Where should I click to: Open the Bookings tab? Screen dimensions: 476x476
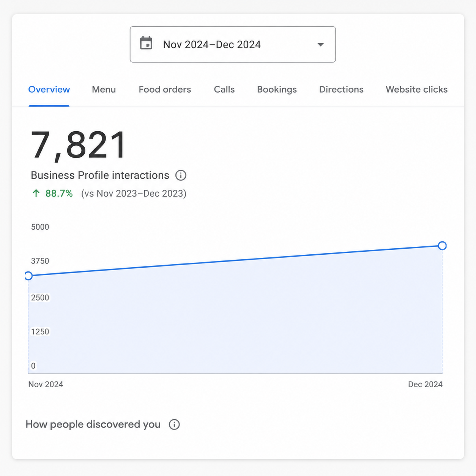click(277, 90)
